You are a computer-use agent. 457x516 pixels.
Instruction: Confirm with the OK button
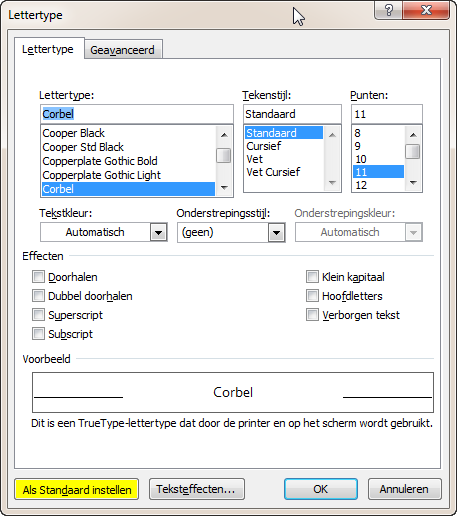click(x=321, y=489)
